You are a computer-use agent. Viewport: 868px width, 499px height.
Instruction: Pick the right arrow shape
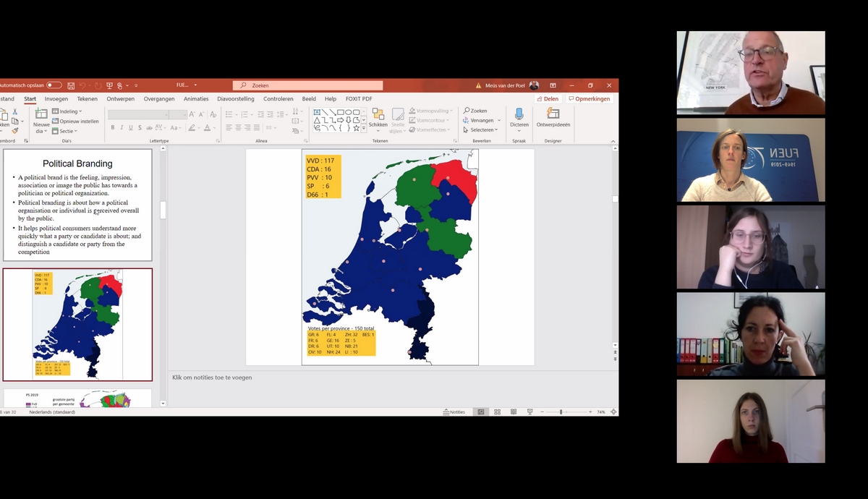click(340, 120)
